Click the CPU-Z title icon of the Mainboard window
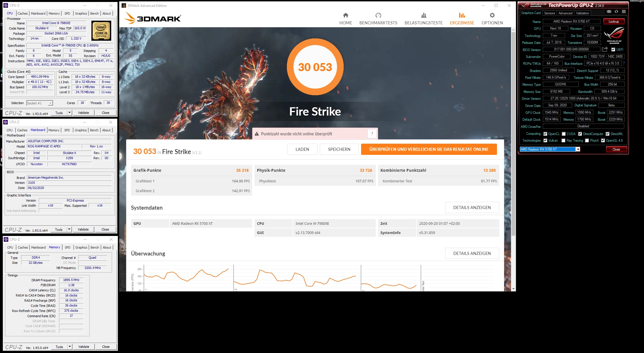 pyautogui.click(x=5, y=122)
